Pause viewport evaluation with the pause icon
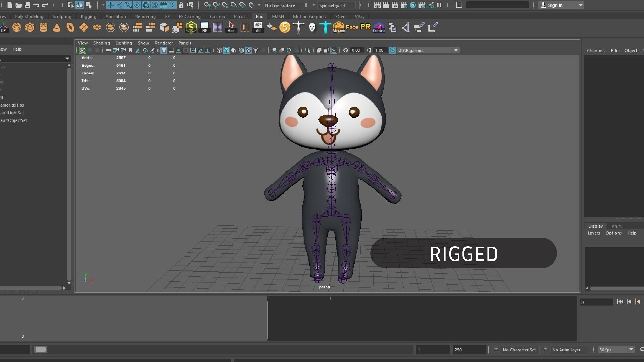 pyautogui.click(x=439, y=5)
